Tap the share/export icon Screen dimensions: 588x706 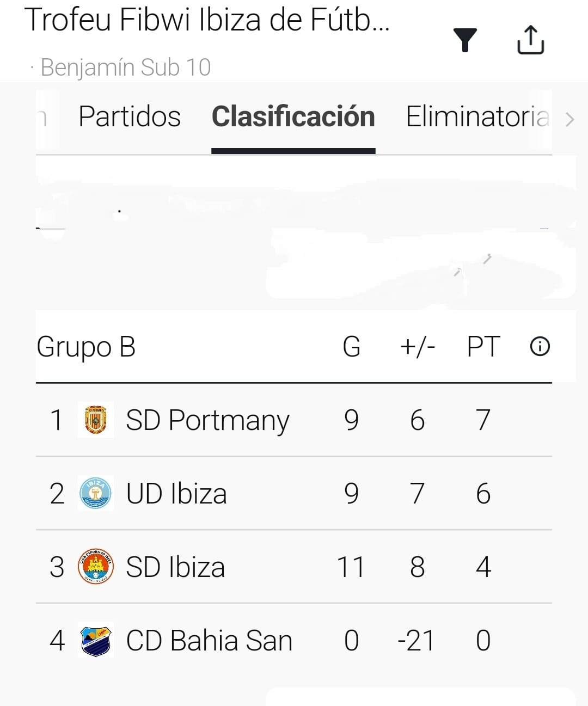[530, 40]
